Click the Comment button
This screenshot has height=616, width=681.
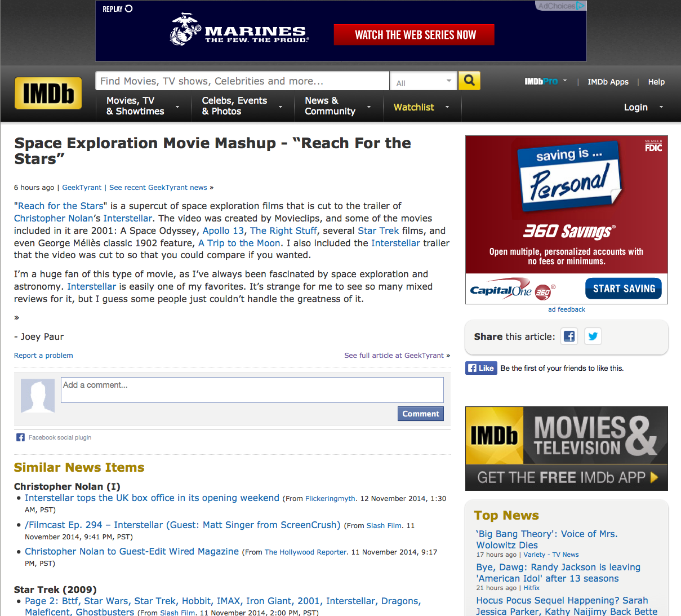(x=421, y=414)
